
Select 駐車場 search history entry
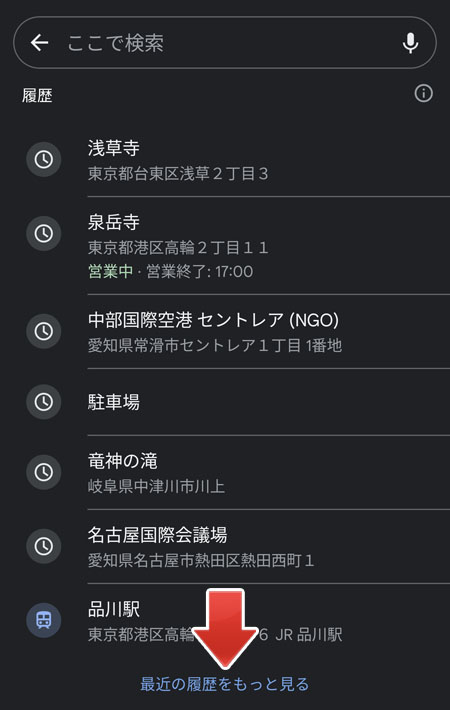(225, 402)
